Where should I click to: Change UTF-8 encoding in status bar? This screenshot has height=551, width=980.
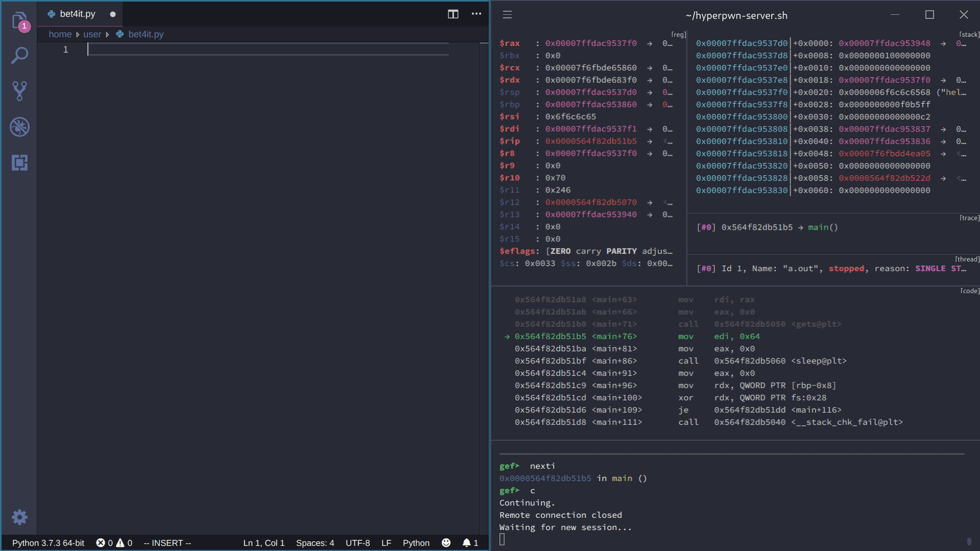(x=357, y=543)
